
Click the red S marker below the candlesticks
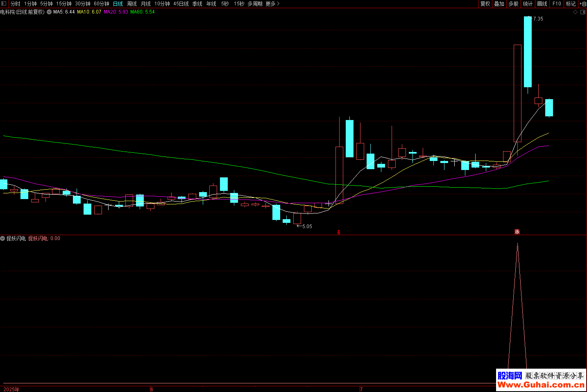(339, 232)
